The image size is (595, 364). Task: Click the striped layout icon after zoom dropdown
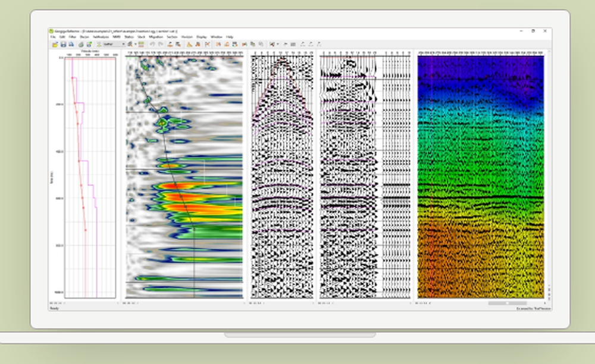(141, 45)
